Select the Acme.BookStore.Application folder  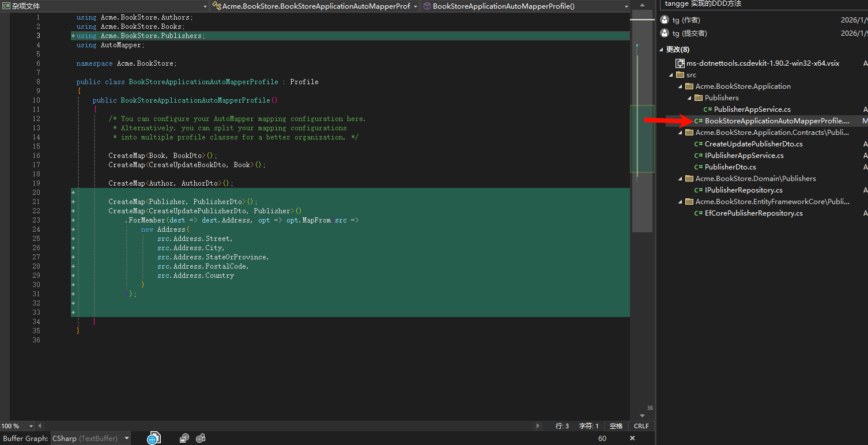tap(743, 86)
